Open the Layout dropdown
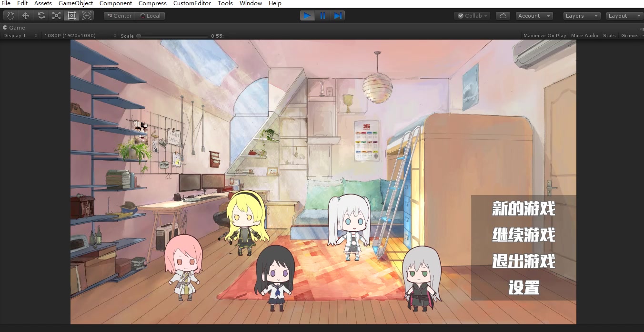This screenshot has width=644, height=332. pyautogui.click(x=624, y=16)
